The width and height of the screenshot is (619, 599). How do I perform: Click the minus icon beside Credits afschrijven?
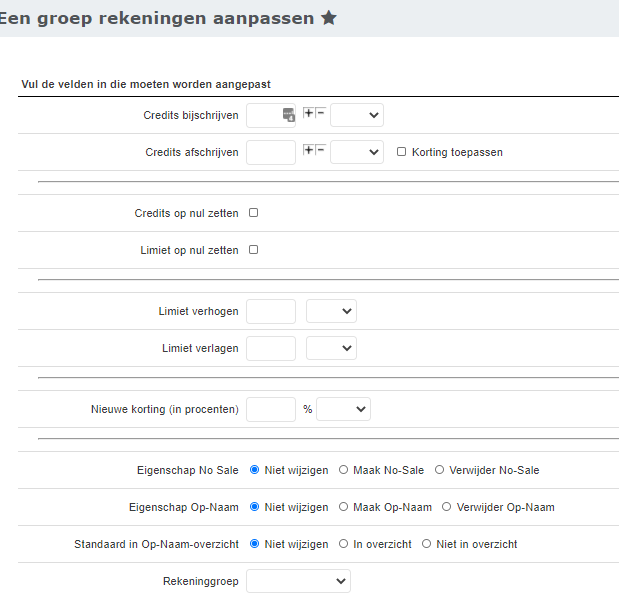click(x=321, y=150)
